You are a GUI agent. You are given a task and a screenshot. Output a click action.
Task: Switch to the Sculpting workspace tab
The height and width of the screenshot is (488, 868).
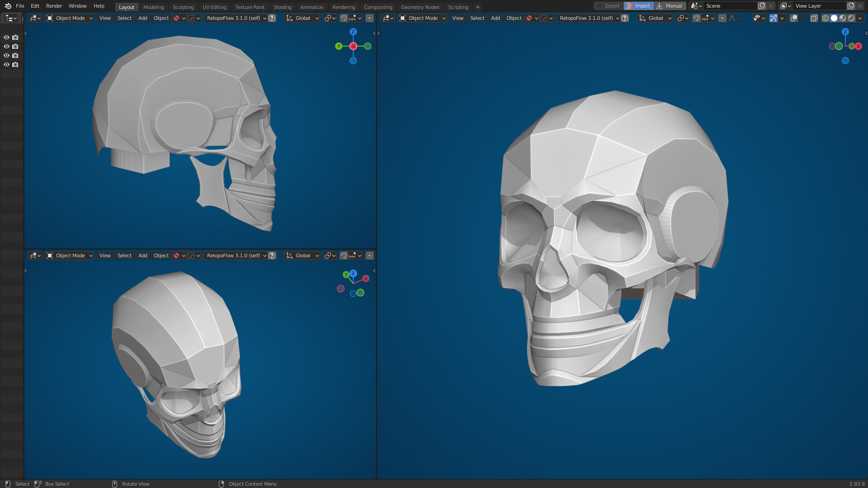point(183,7)
